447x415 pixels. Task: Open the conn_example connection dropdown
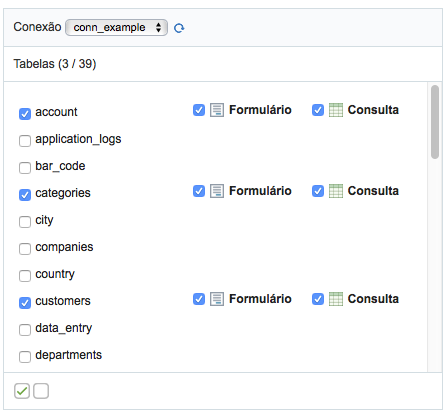click(x=116, y=27)
